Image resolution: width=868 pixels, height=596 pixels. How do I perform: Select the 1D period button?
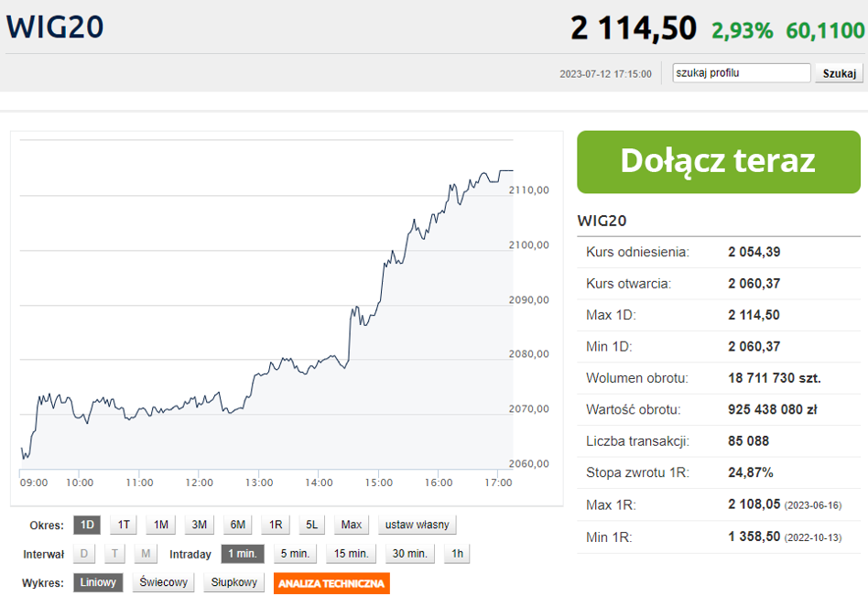coord(87,525)
